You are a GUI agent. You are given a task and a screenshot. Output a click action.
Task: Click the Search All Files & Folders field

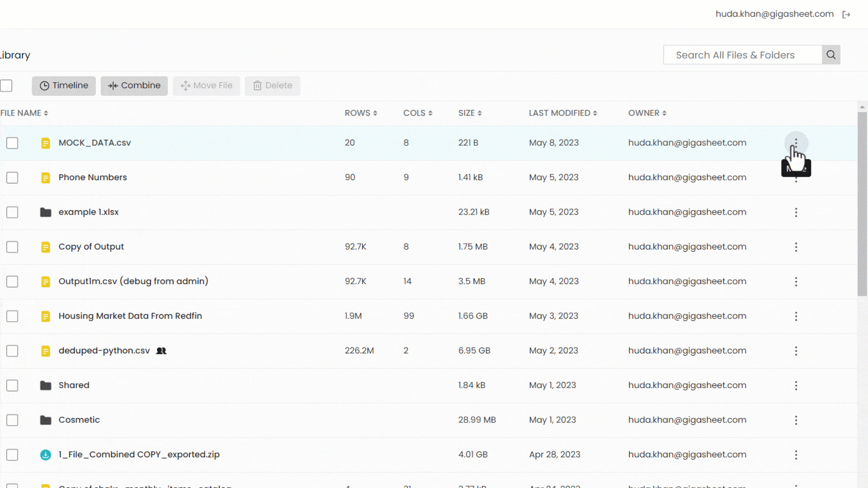click(742, 55)
